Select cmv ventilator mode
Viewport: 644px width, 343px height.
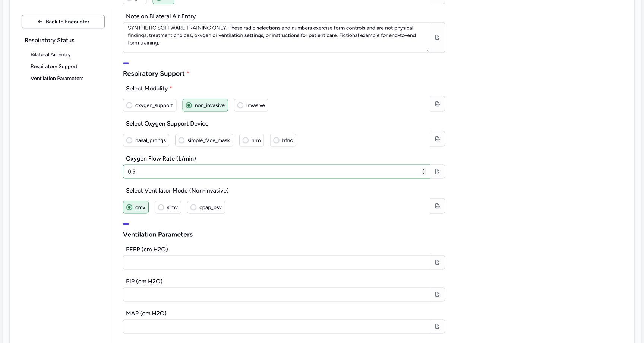[x=136, y=207]
